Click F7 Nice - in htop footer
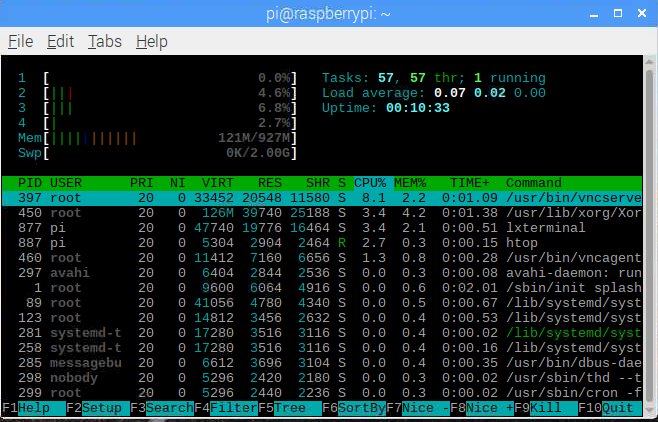The image size is (658, 422). tap(418, 408)
